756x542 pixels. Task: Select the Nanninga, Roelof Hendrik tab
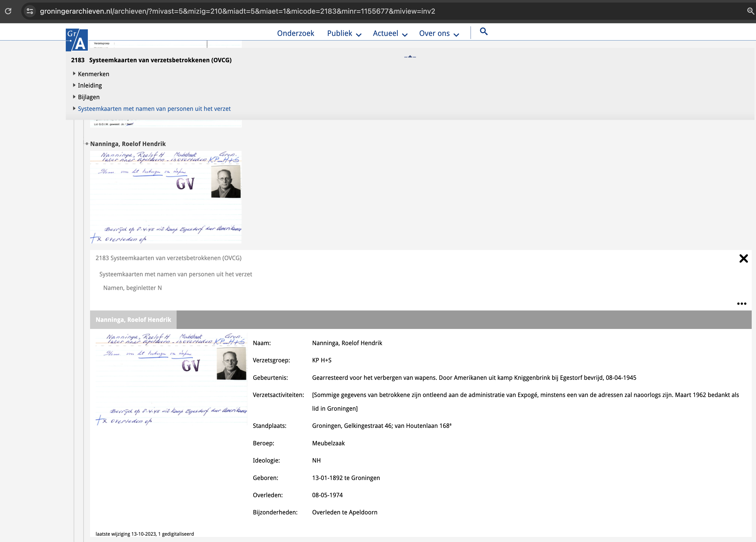pos(133,320)
